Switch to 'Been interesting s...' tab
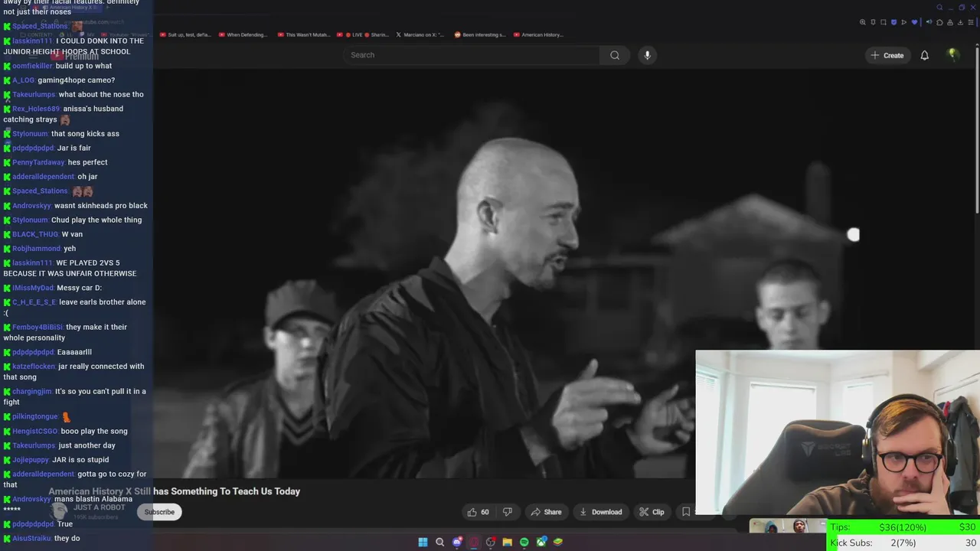Image resolution: width=980 pixels, height=551 pixels. [x=480, y=34]
